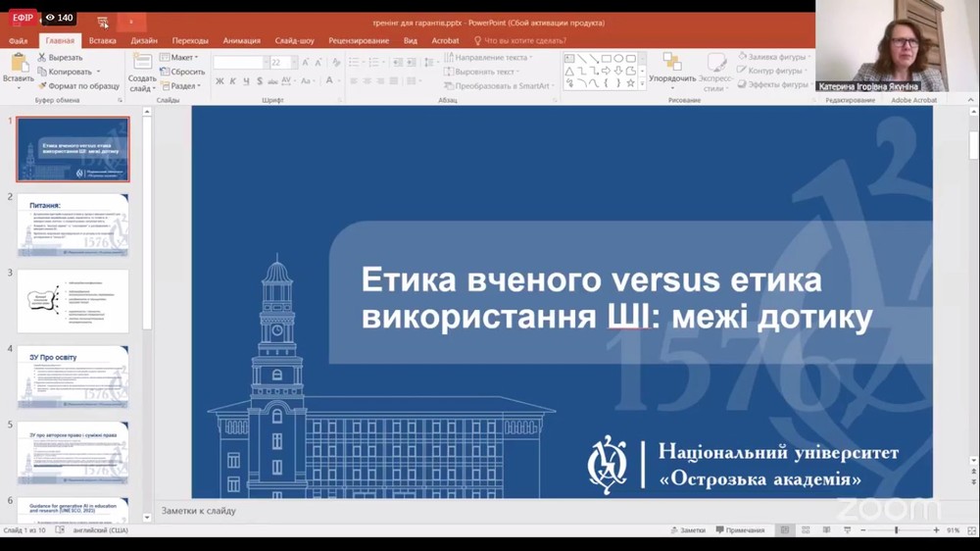The height and width of the screenshot is (551, 980).
Task: Toggle bold (Ж) formatting
Action: click(219, 81)
